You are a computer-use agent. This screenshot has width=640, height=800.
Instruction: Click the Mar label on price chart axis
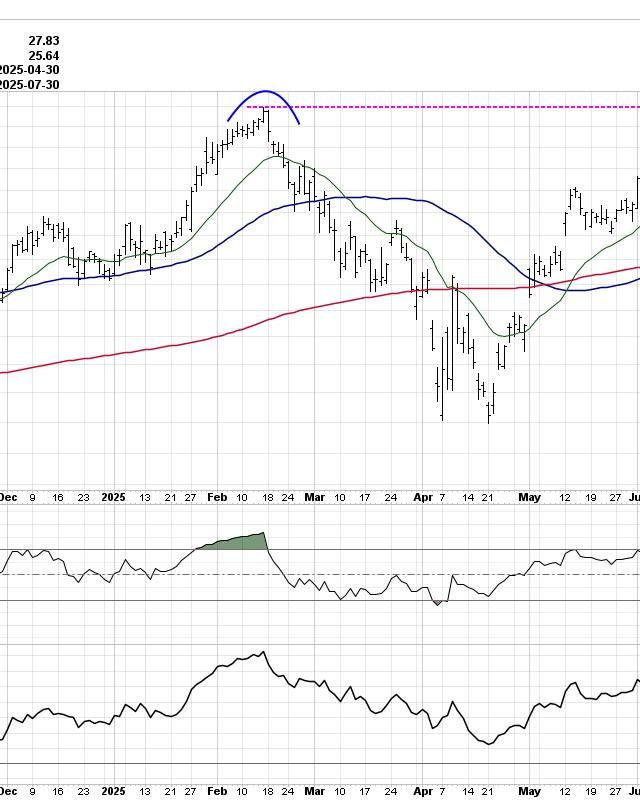[315, 497]
